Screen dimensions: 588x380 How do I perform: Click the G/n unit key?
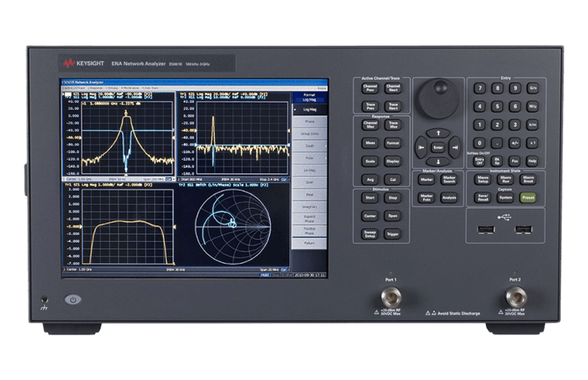pyautogui.click(x=533, y=88)
